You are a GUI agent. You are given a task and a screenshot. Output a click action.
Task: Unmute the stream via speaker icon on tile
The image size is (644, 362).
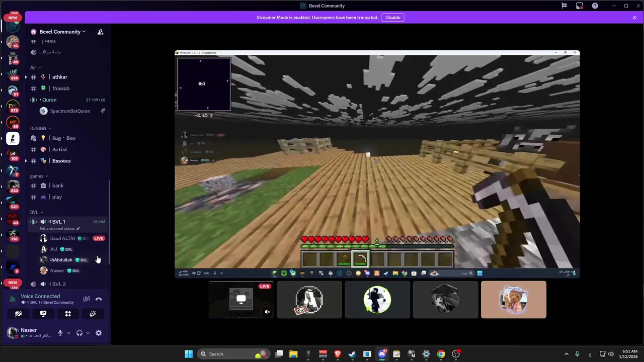[x=267, y=312]
